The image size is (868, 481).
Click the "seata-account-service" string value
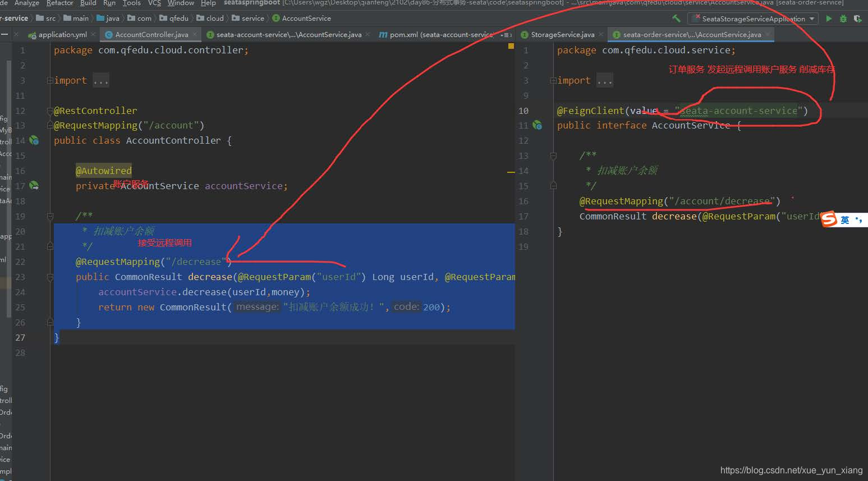[x=738, y=111]
